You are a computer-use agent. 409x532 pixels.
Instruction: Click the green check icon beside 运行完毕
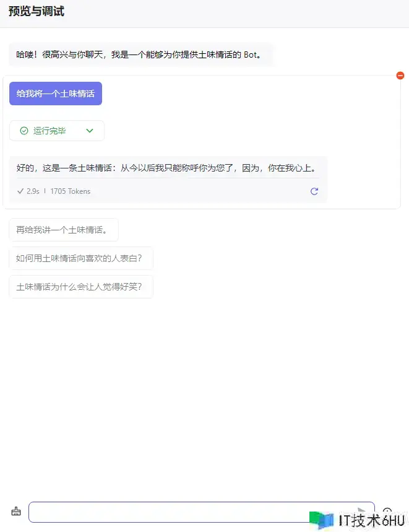coord(24,131)
